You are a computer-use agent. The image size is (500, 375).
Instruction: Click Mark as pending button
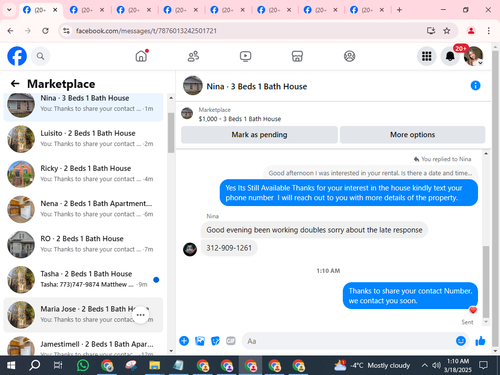[259, 135]
